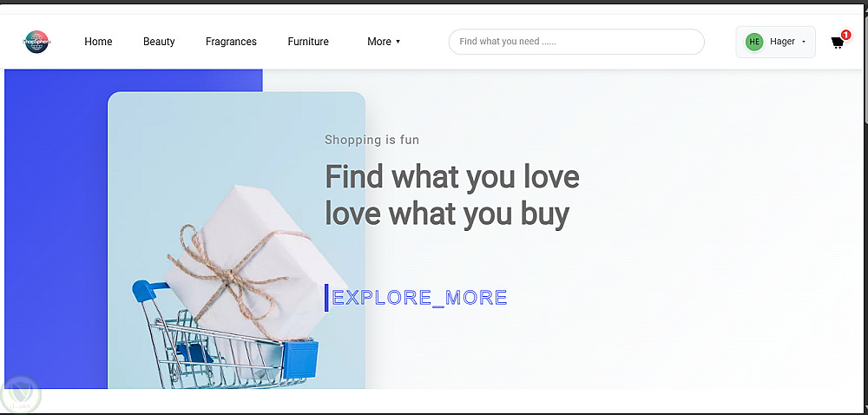
Task: Click the 'Find what you love' headline
Action: point(451,177)
